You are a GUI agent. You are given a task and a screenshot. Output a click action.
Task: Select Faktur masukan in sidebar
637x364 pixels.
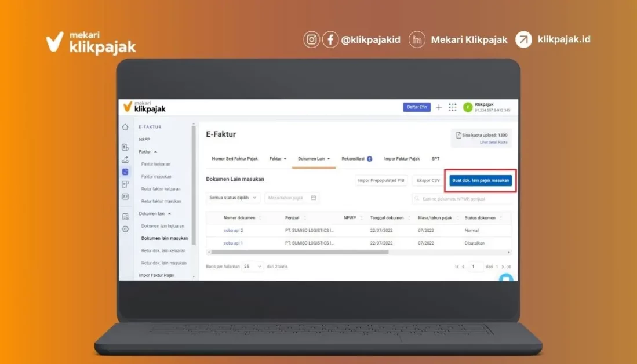(x=156, y=177)
